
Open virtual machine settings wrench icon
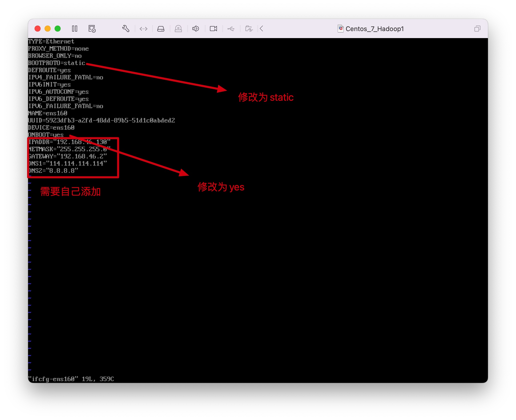[126, 29]
